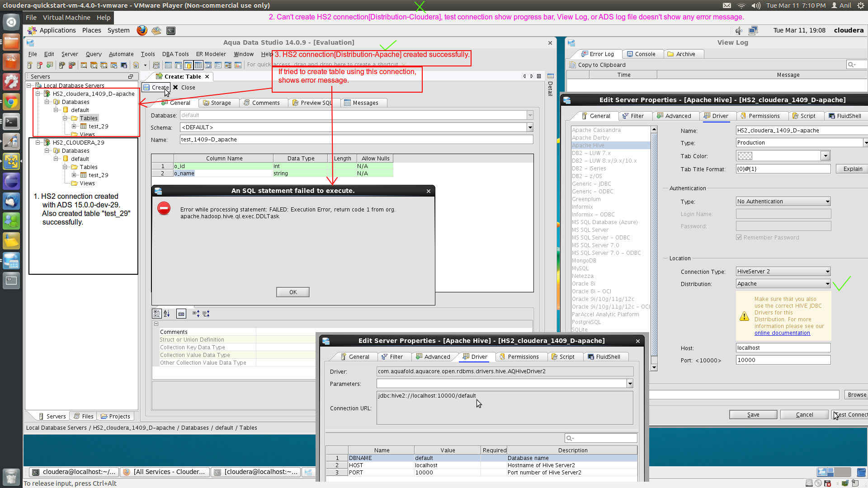Open the DBA Tools menu

pyautogui.click(x=175, y=54)
